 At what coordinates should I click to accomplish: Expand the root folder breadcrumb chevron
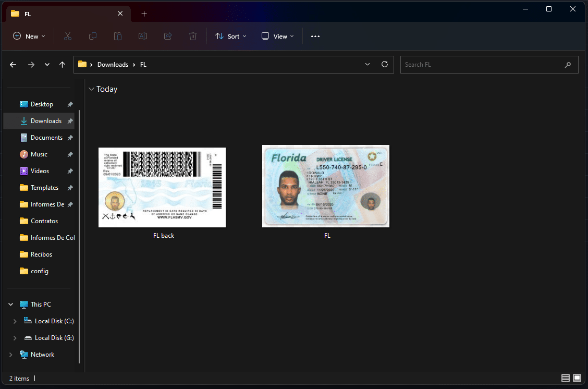click(91, 65)
